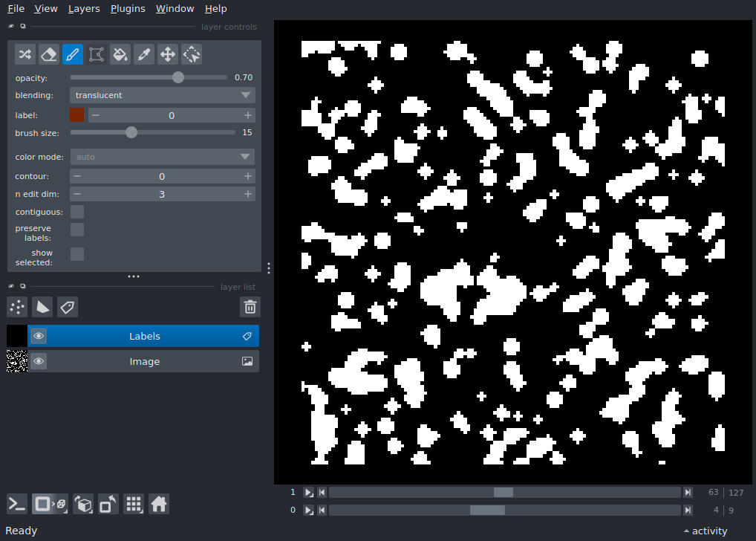Expand the color mode dropdown
This screenshot has width=756, height=541.
pyautogui.click(x=163, y=157)
